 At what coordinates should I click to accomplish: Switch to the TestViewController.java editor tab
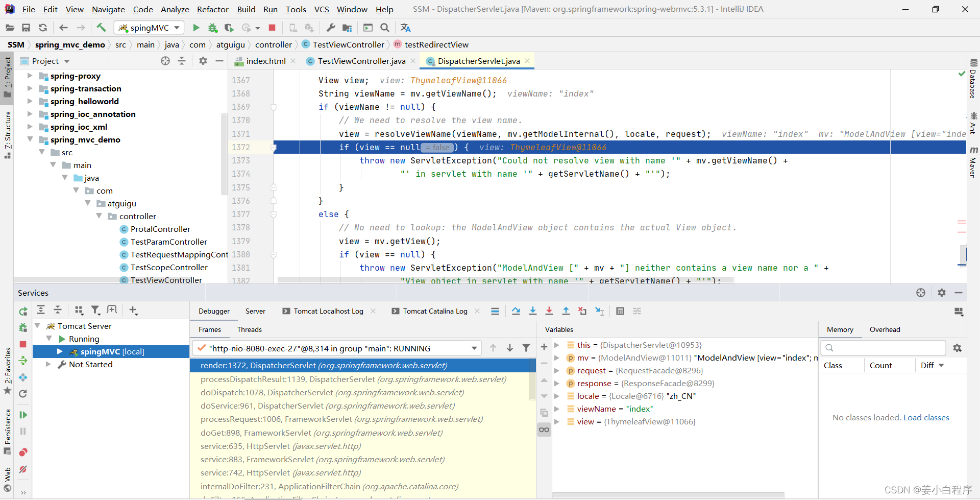point(361,61)
